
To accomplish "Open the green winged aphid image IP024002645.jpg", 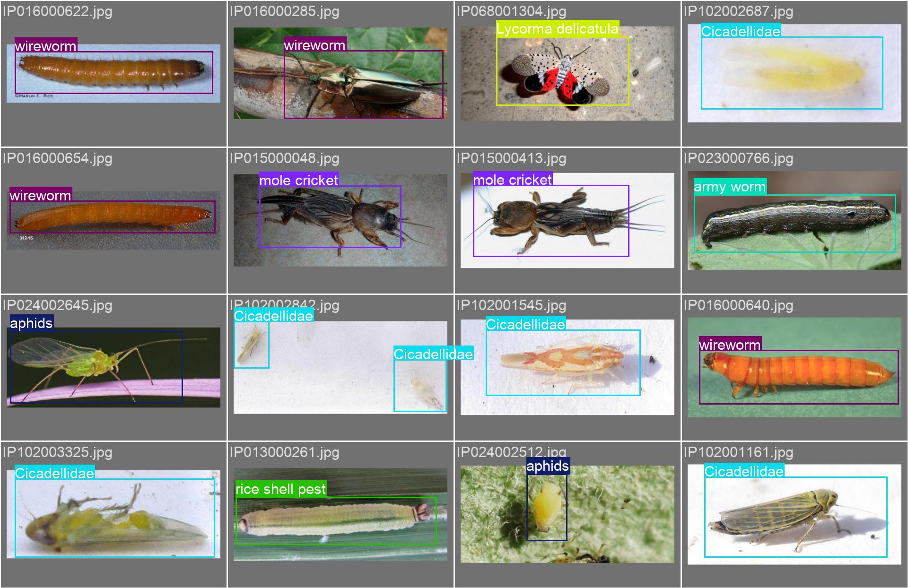I will (x=113, y=367).
